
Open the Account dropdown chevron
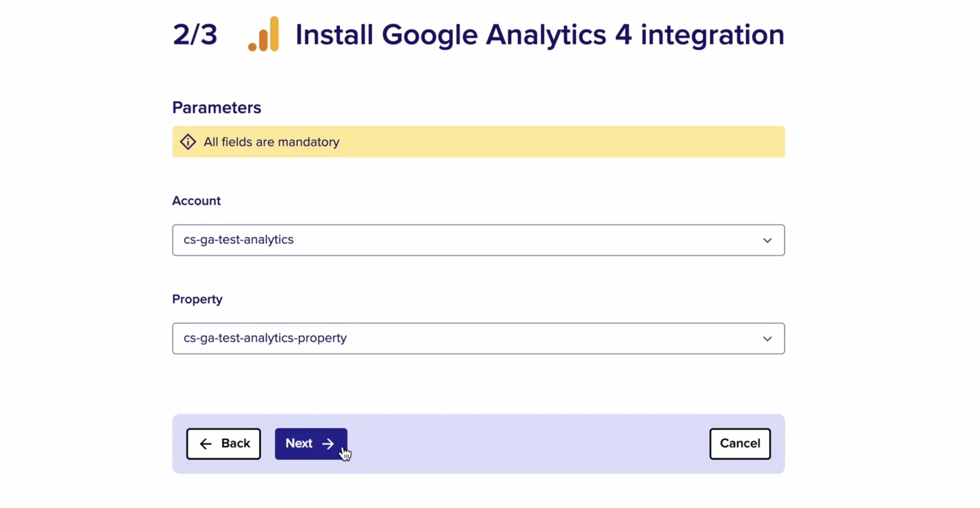767,240
